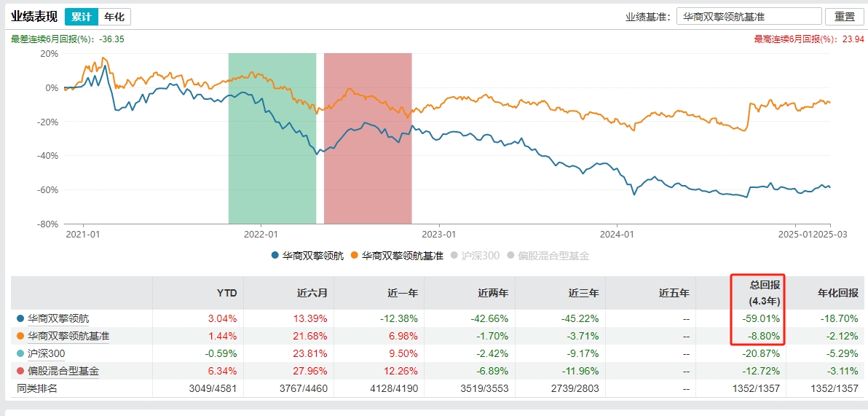The width and height of the screenshot is (868, 416).
Task: Click the orange dot beside 华商双擎领航基准 row
Action: [20, 336]
